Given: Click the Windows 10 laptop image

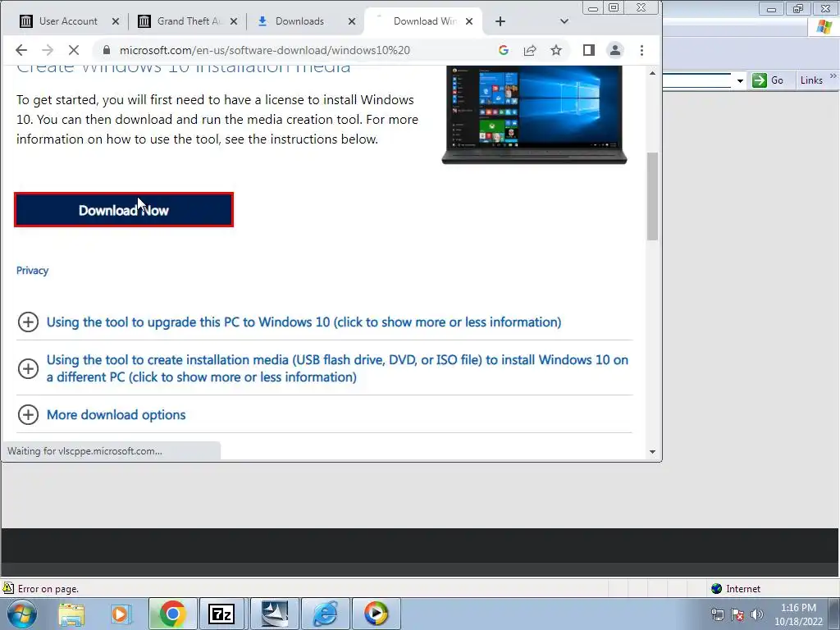Looking at the screenshot, I should coord(534,115).
